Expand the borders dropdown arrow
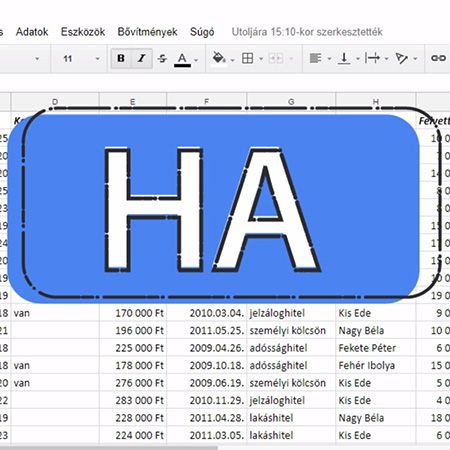The image size is (450, 450). click(x=261, y=59)
